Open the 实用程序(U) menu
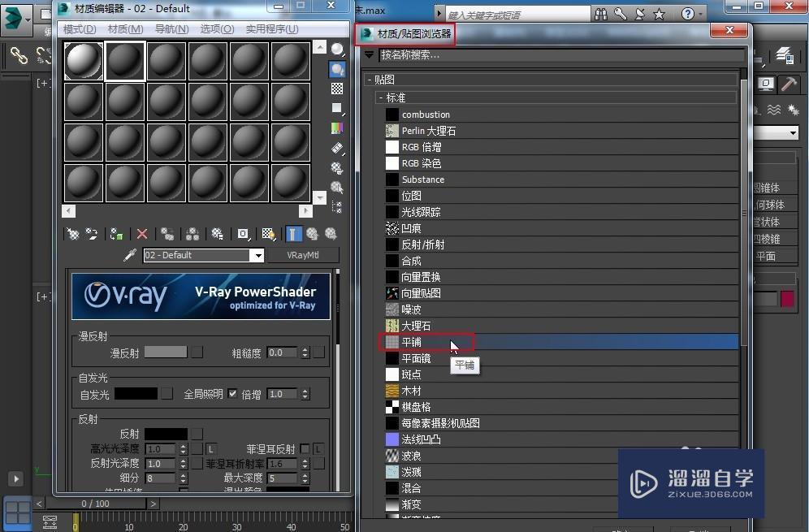809x532 pixels. (x=272, y=29)
